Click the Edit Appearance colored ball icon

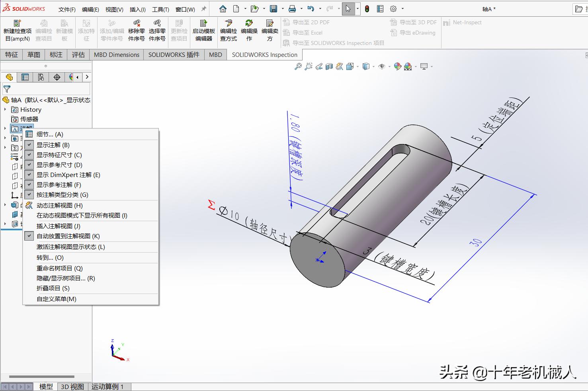(x=398, y=66)
